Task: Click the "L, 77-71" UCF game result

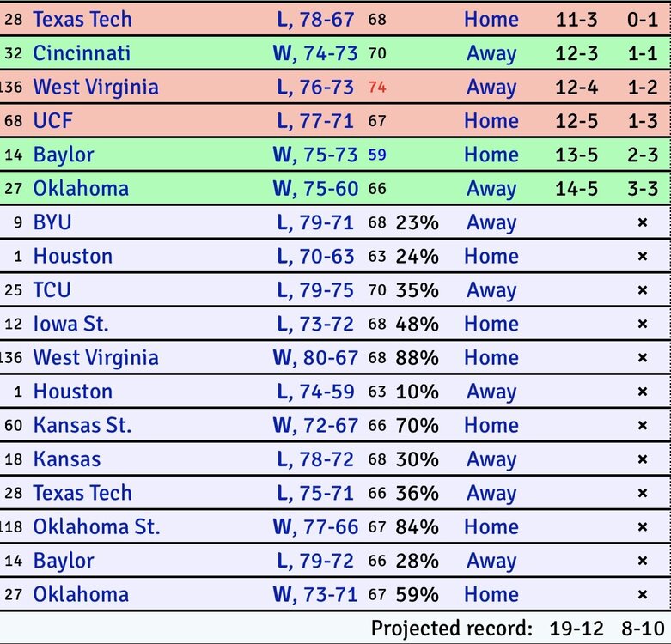Action: [x=314, y=121]
